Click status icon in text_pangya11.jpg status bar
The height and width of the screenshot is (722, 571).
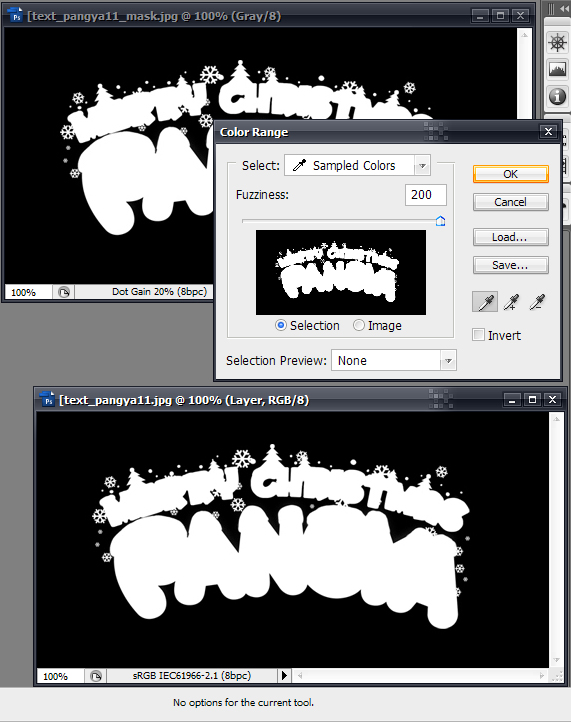pyautogui.click(x=96, y=676)
